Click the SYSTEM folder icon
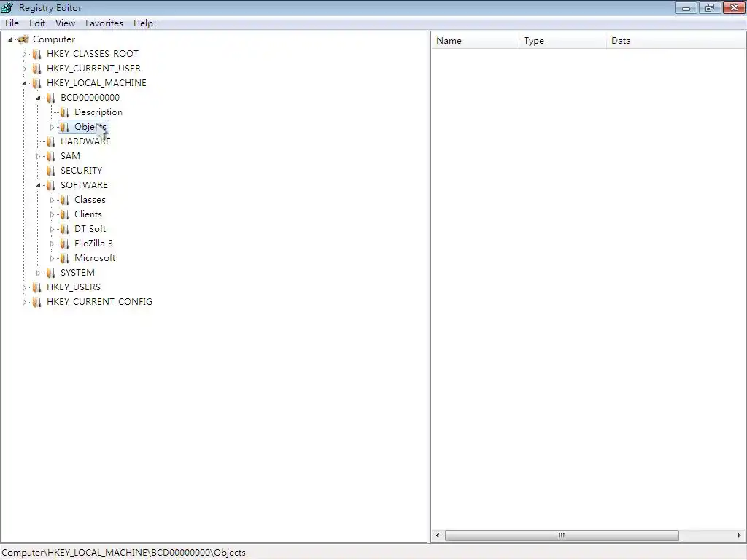This screenshot has width=747, height=560. point(50,273)
